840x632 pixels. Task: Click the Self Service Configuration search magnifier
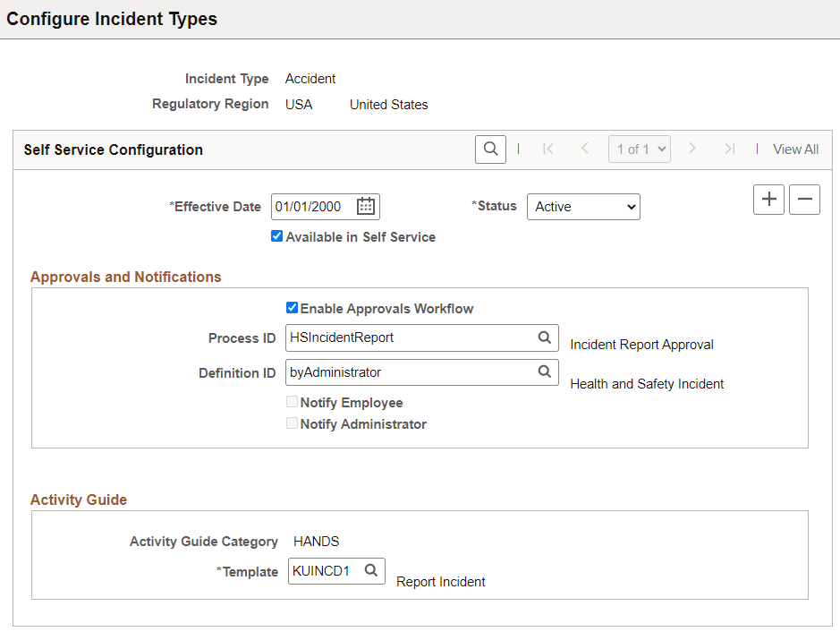coord(490,149)
